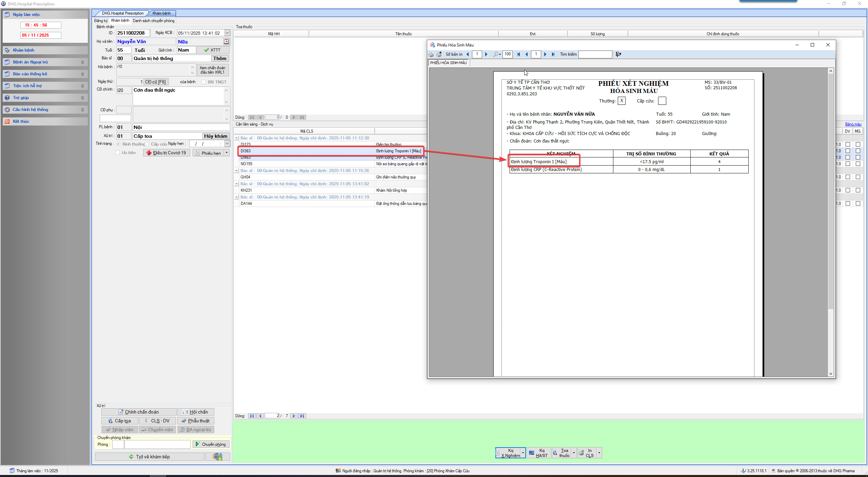868x477 pixels.
Task: Click last record button in CLS pager
Action: click(x=302, y=416)
